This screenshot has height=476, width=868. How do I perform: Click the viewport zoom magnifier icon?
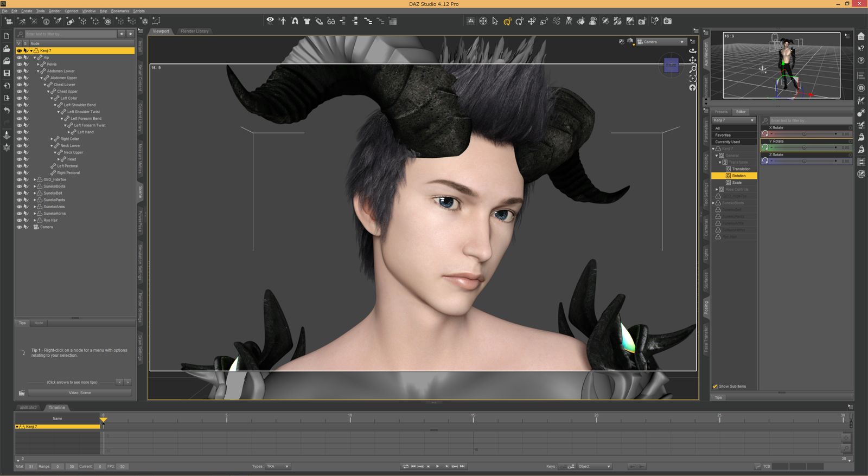coord(693,69)
